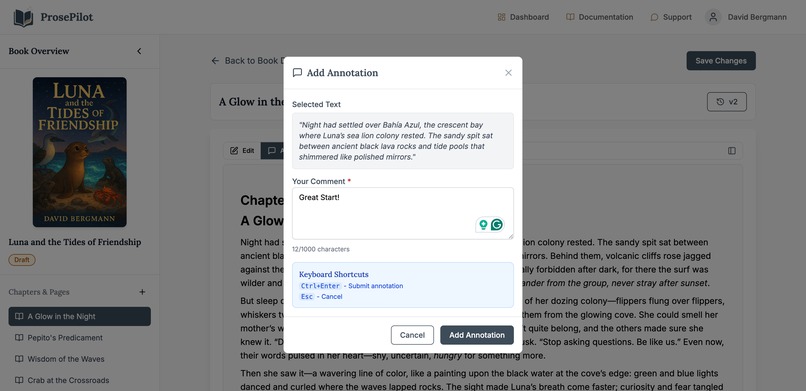Select Pepito's Predicament chapter
Image resolution: width=806 pixels, height=391 pixels.
click(x=80, y=338)
